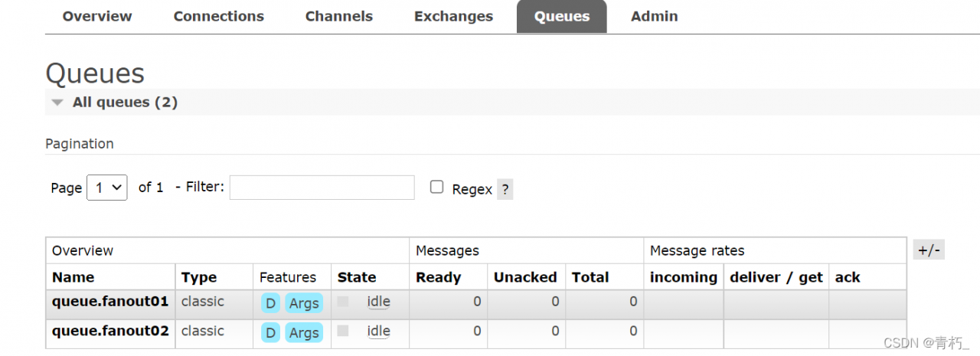
Task: Click the +/- columns toggle button
Action: 929,250
